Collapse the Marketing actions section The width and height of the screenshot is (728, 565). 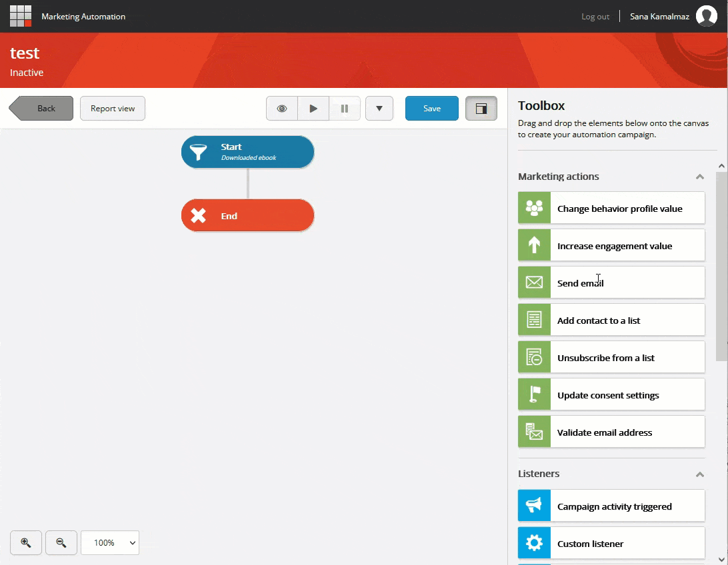pyautogui.click(x=700, y=177)
